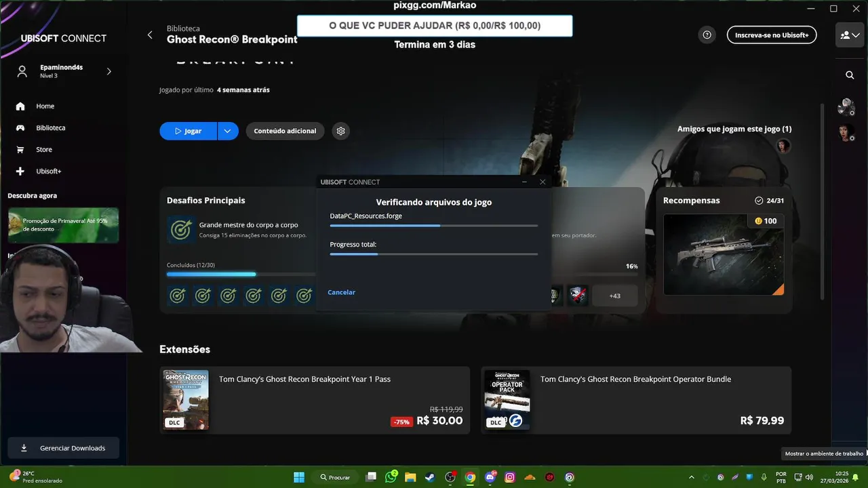This screenshot has width=868, height=488.
Task: Click the Concluídos (12/30) progress bar
Action: (x=241, y=274)
